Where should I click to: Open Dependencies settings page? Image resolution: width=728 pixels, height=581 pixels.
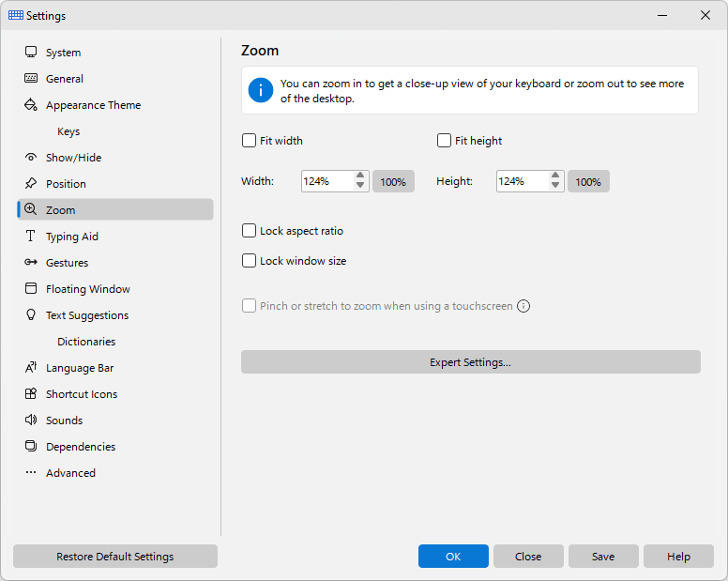115,447
